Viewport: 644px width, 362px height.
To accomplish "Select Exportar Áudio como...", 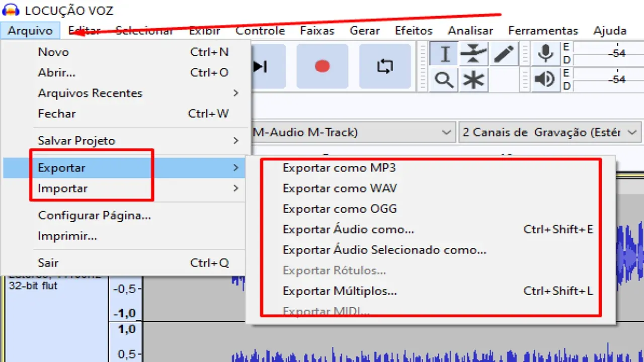I will pyautogui.click(x=431, y=230).
